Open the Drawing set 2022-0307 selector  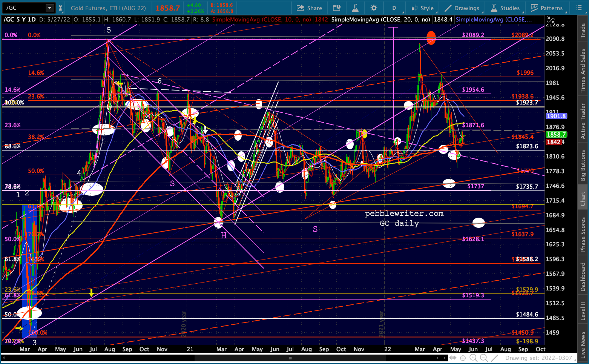538,358
